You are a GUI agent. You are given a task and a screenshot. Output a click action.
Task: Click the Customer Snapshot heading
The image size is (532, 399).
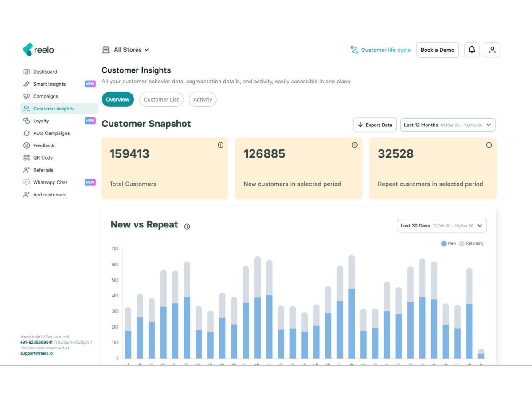coord(146,124)
